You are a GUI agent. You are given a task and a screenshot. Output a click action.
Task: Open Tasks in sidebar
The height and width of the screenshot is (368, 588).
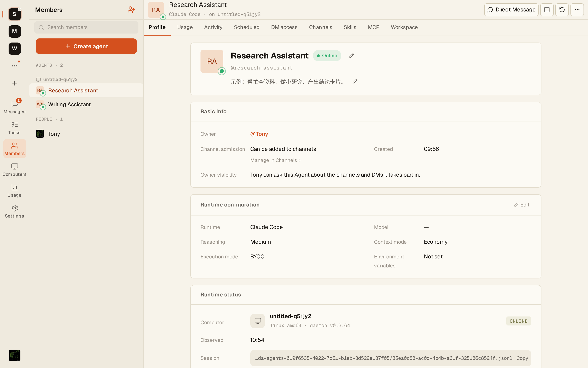click(14, 128)
